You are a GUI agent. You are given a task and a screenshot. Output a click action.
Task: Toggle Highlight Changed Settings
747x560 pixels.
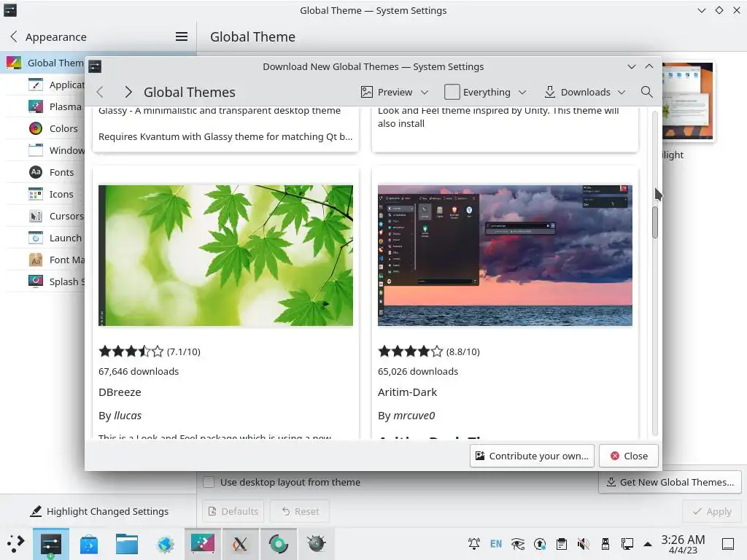(98, 511)
